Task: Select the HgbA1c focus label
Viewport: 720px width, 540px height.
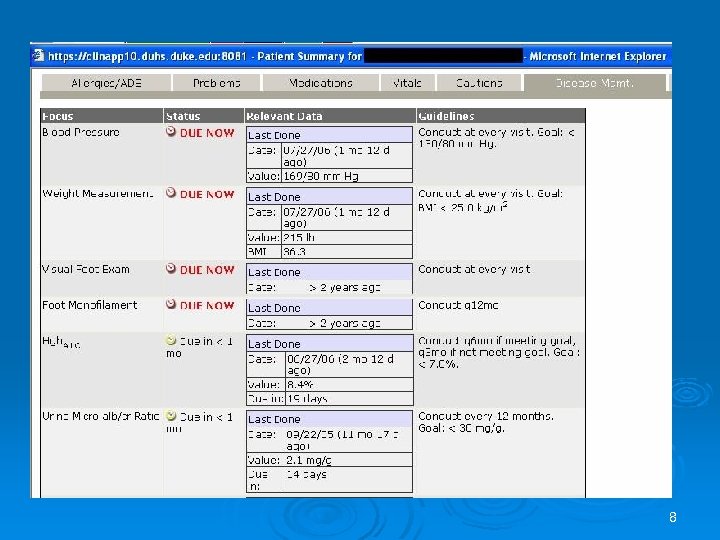Action: tap(61, 342)
